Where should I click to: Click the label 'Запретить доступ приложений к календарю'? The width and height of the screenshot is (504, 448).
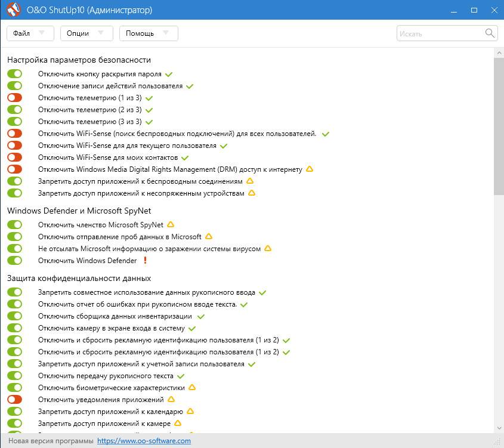coord(110,412)
